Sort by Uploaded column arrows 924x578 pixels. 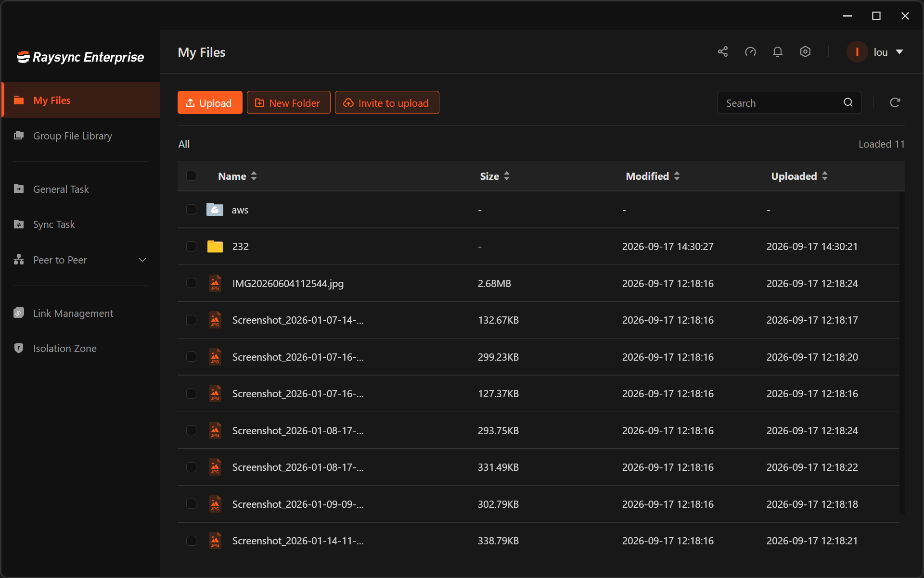click(x=825, y=176)
